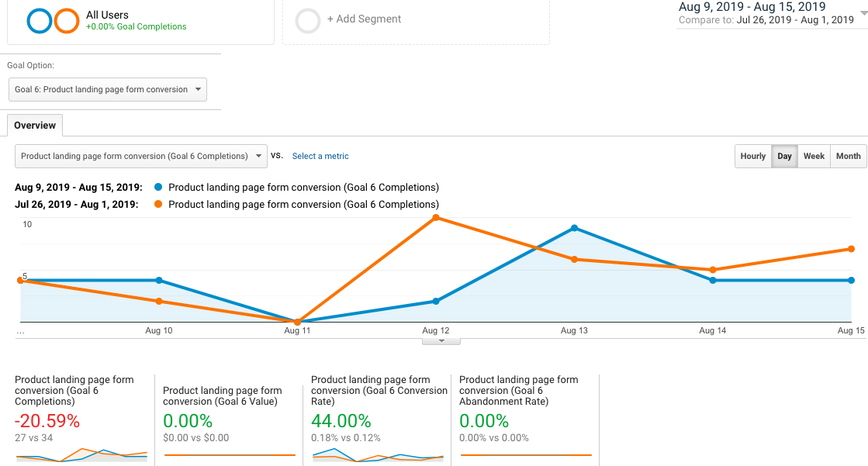The height and width of the screenshot is (466, 868).
Task: Click the empty Add Segment circle icon
Action: pyautogui.click(x=308, y=20)
